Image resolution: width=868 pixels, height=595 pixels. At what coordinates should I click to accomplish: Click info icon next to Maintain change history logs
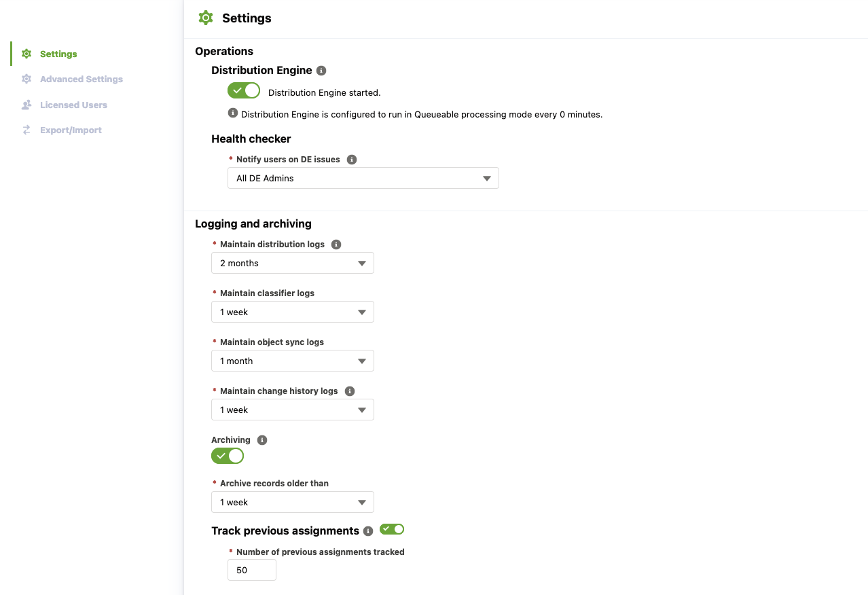click(x=350, y=391)
